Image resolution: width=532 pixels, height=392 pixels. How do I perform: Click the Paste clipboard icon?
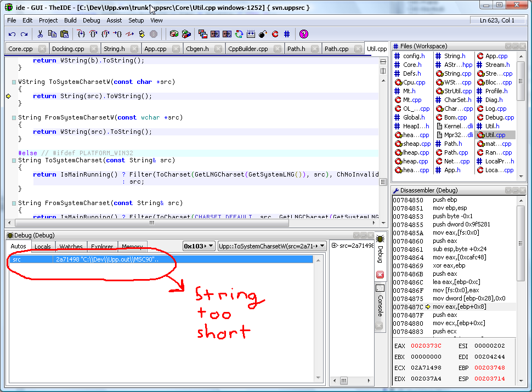tap(64, 34)
